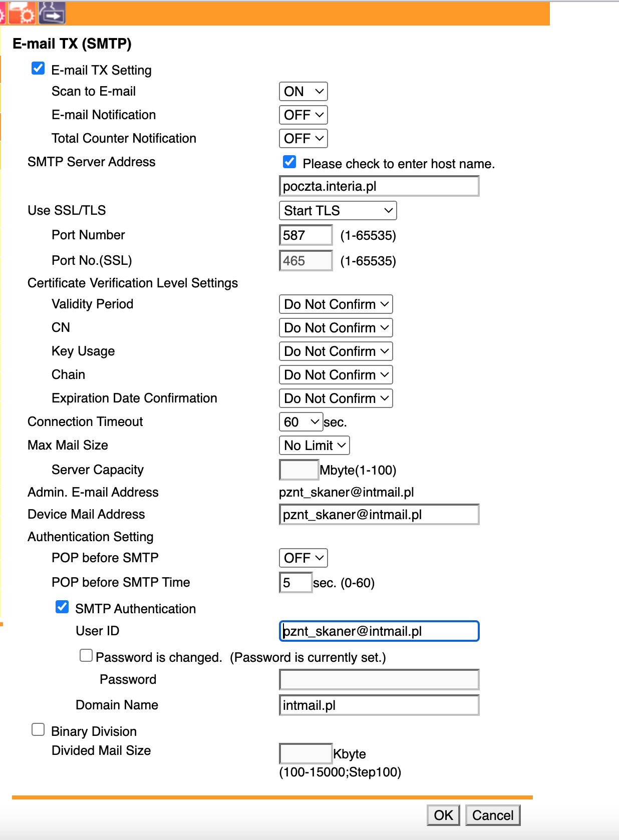619x840 pixels.
Task: Click the Port No.(SSL) field
Action: coord(306,261)
